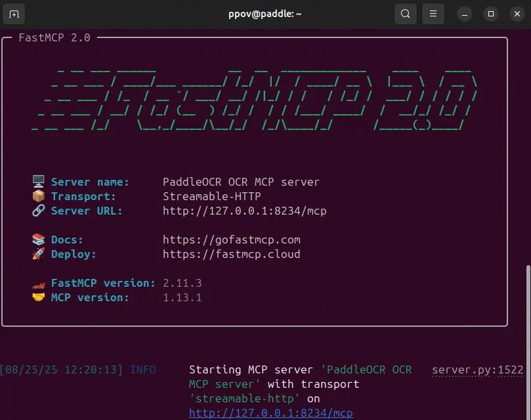
Task: Click the 'PaddleOCR OCR MCP server' name value
Action: [x=241, y=182]
